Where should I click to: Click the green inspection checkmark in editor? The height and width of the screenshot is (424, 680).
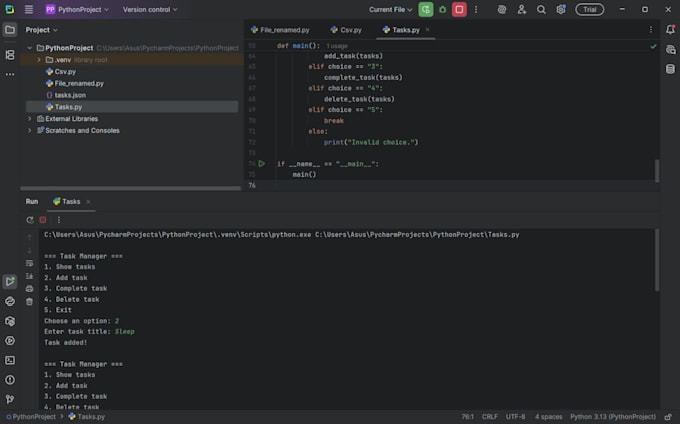tap(653, 46)
